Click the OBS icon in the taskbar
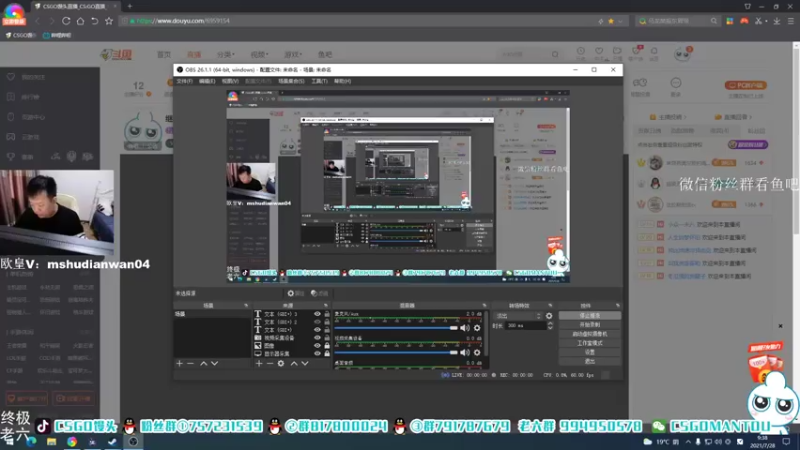This screenshot has height=450, width=800. (x=133, y=442)
